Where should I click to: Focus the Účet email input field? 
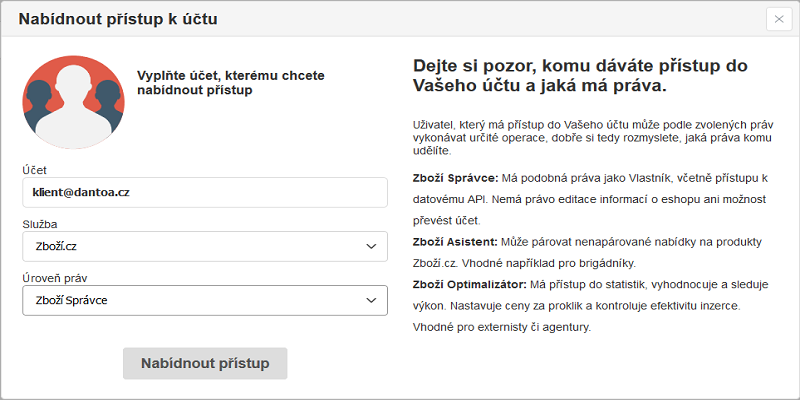(x=204, y=192)
